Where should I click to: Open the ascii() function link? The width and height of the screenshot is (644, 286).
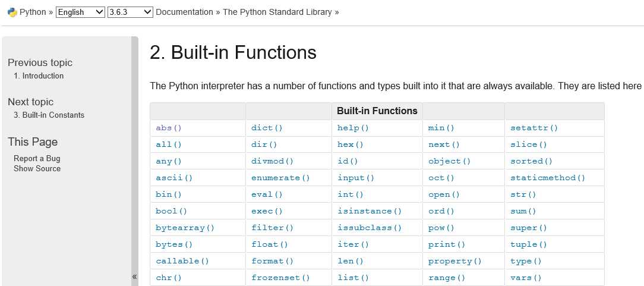click(173, 178)
